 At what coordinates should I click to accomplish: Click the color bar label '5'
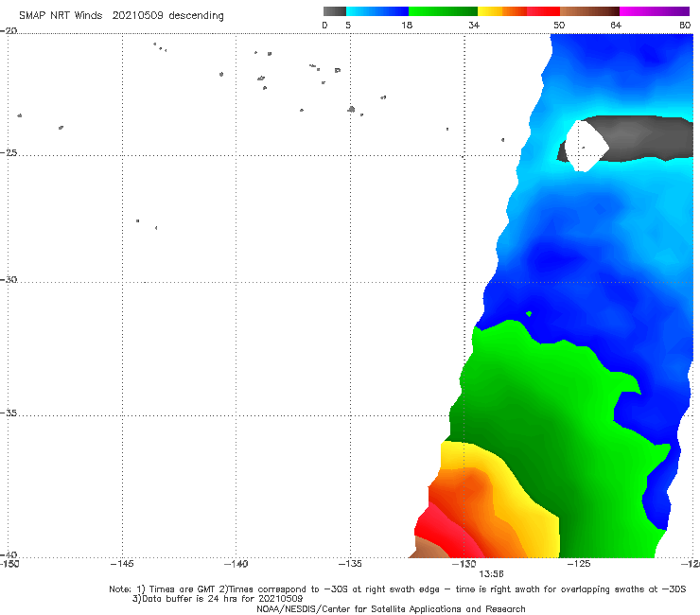coord(348,25)
